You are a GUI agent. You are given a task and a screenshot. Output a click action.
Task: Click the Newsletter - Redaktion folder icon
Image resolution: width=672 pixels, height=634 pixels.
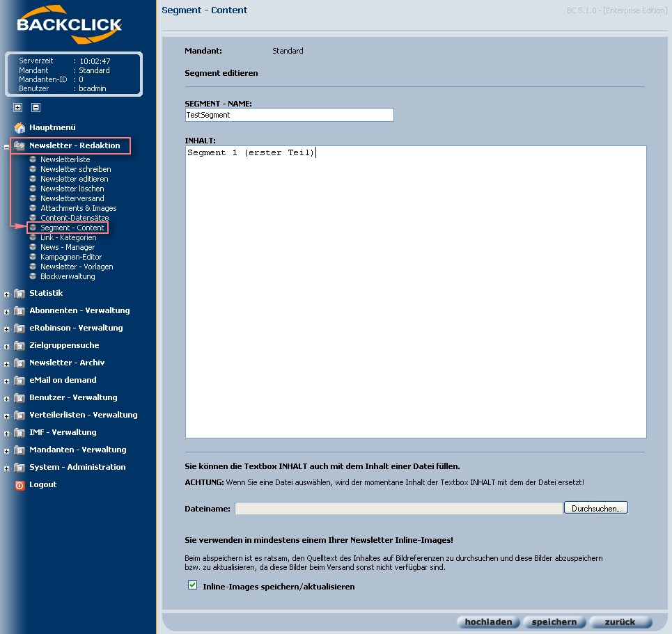[19, 145]
